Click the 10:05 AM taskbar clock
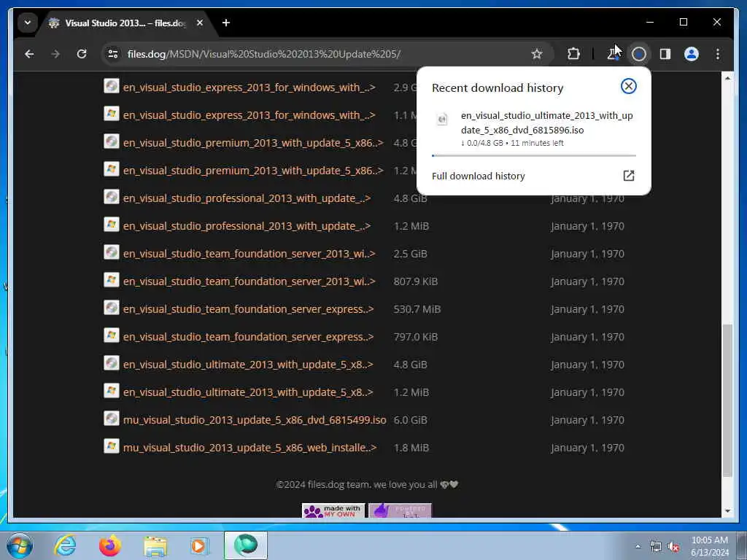747x560 pixels. click(710, 546)
